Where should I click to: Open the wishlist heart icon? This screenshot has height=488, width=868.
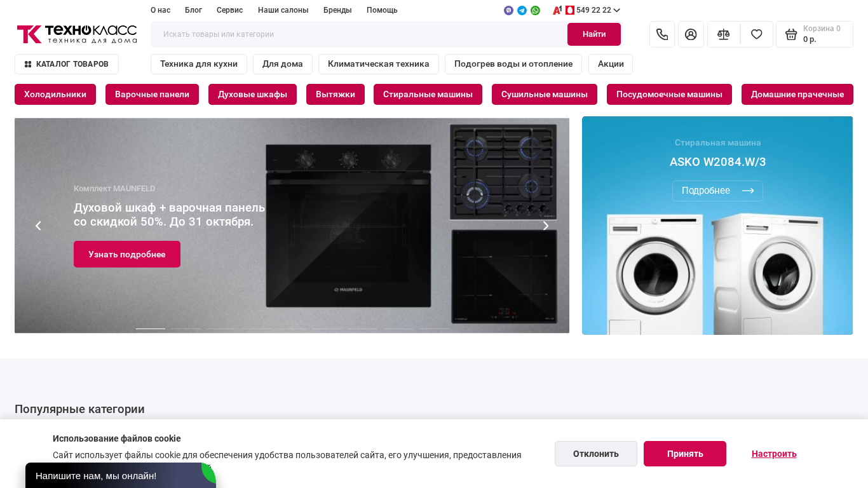[x=757, y=34]
